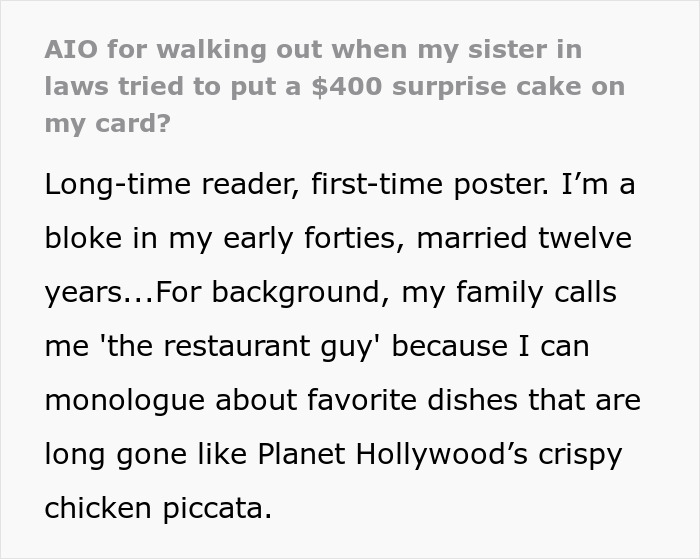Click the words "long gone" in the post
700x559 pixels.
point(116,455)
